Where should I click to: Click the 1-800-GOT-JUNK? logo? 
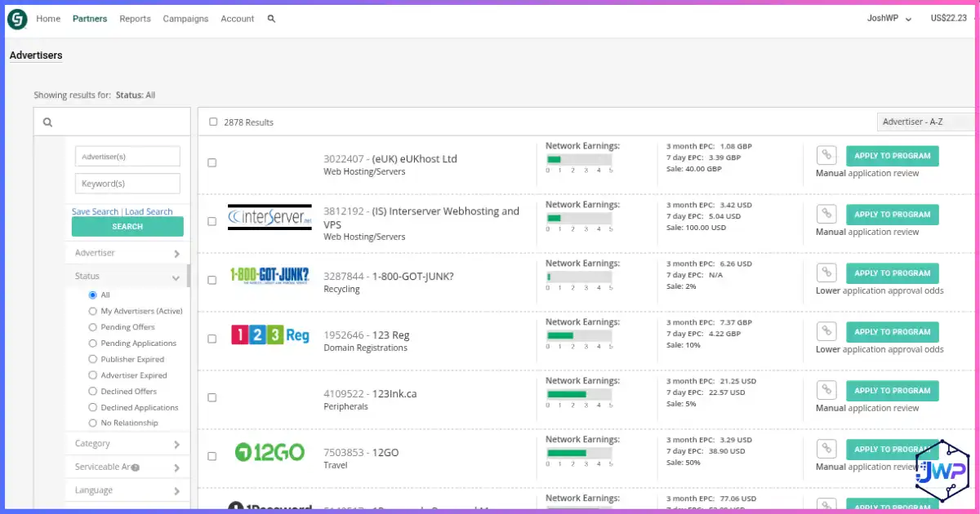click(x=269, y=276)
